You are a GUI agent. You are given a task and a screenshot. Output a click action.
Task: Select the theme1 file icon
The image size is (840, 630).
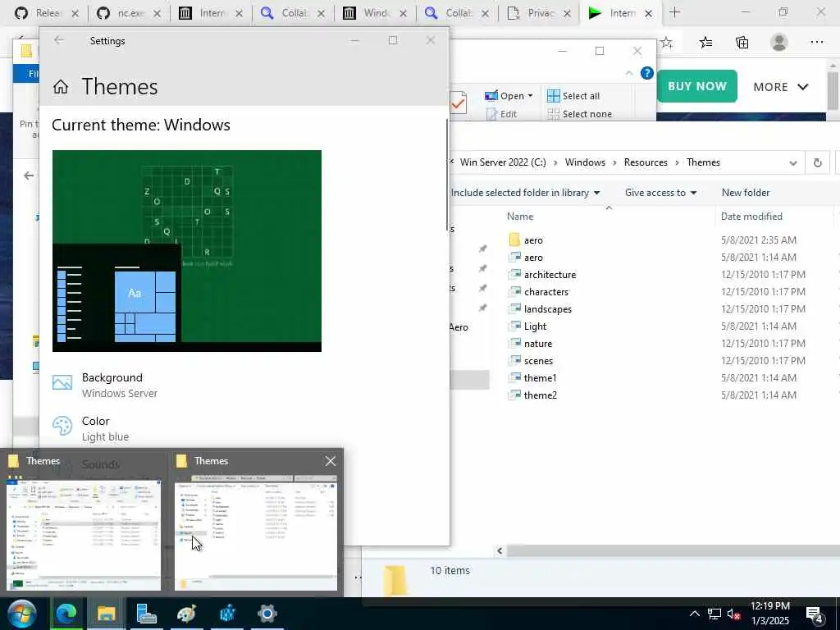[x=514, y=377]
